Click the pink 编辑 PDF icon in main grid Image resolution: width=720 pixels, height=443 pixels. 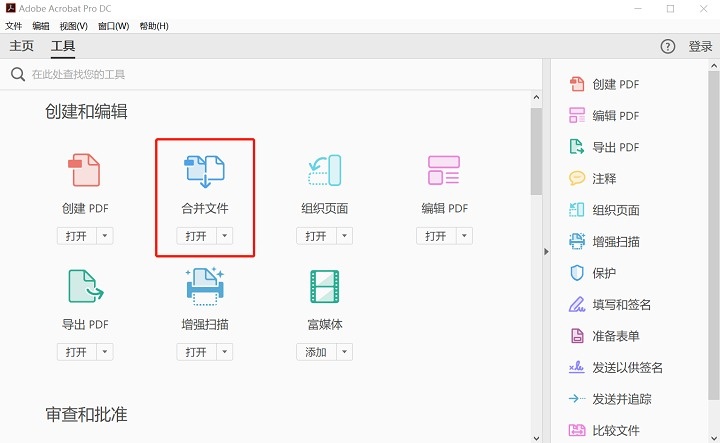(444, 170)
